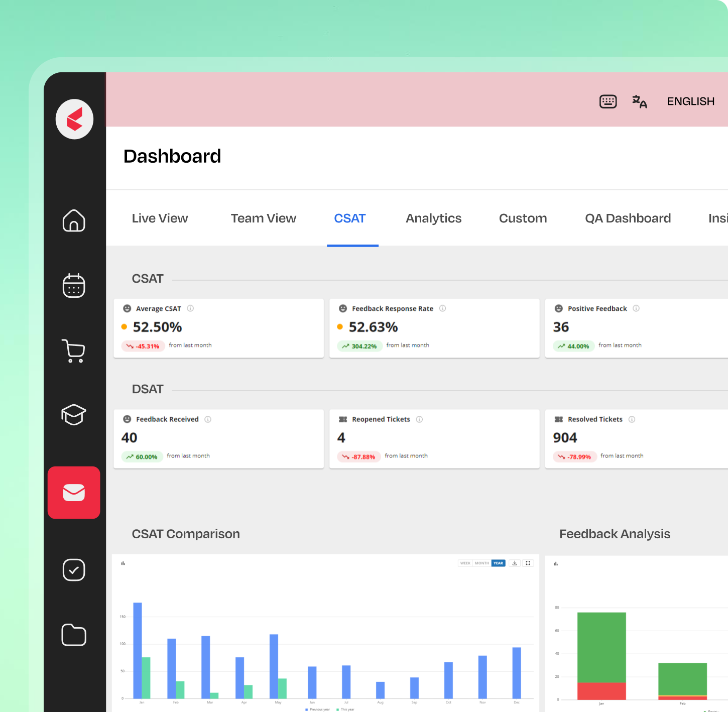The image size is (728, 712).
Task: Download the CSAT Comparison chart
Action: (x=515, y=563)
